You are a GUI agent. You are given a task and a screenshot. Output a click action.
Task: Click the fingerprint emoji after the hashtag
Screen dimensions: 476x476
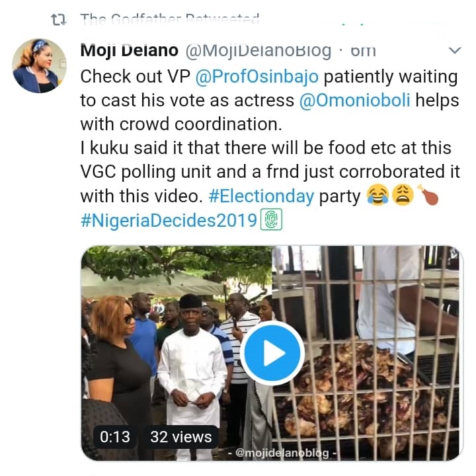[271, 220]
